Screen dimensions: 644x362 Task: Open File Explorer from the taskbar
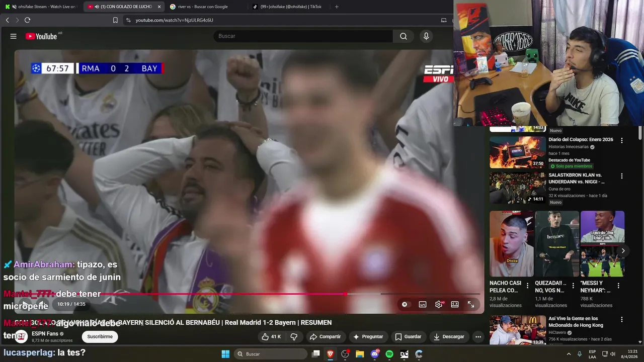[360, 354]
